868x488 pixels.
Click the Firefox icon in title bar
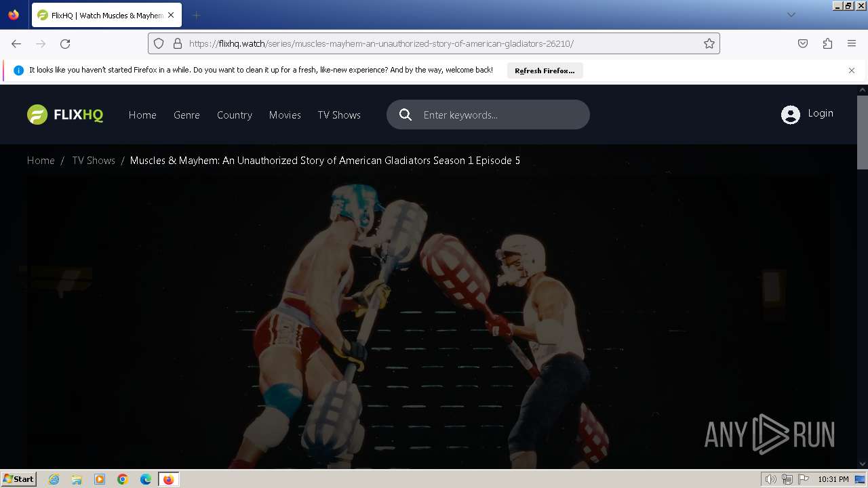(x=14, y=14)
